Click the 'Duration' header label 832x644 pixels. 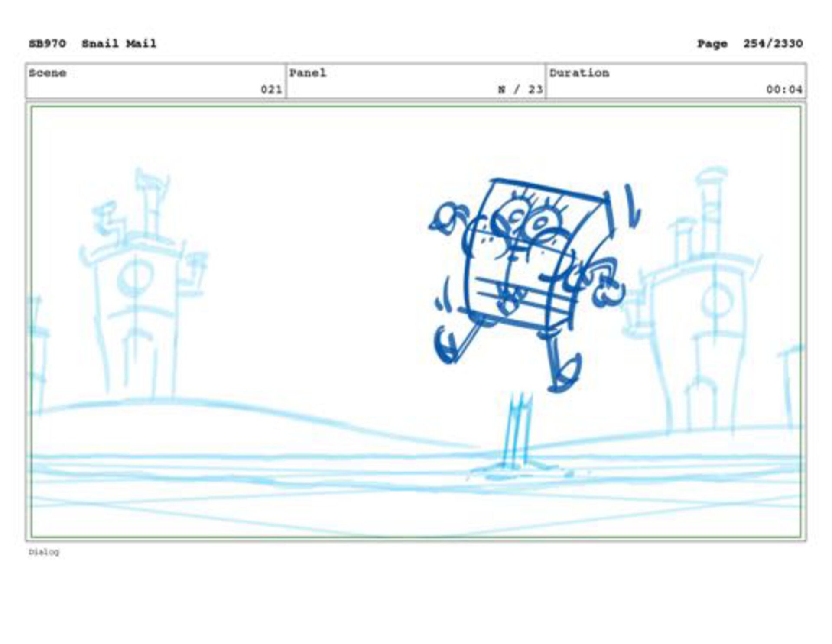point(579,73)
